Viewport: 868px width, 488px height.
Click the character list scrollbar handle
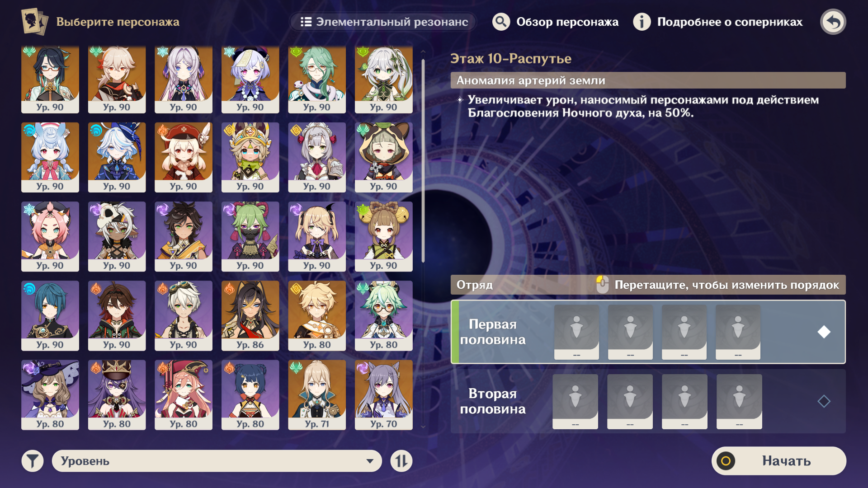pyautogui.click(x=423, y=160)
